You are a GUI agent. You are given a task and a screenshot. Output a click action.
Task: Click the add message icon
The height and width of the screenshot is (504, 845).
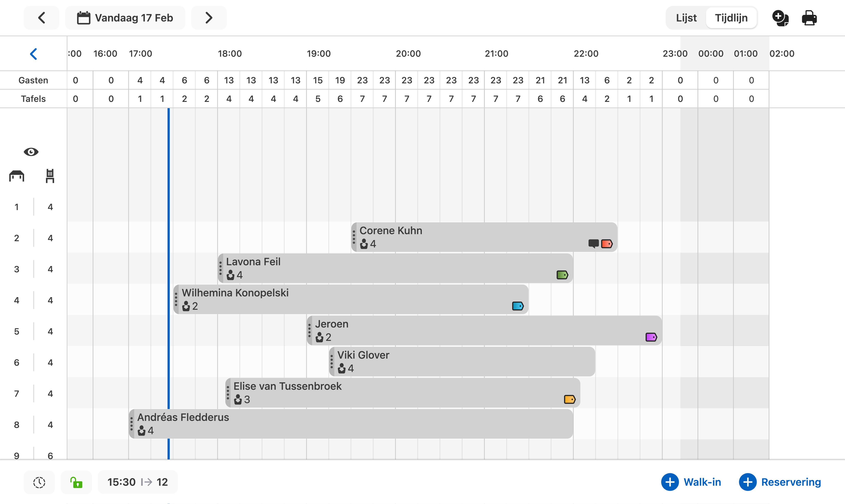click(780, 18)
